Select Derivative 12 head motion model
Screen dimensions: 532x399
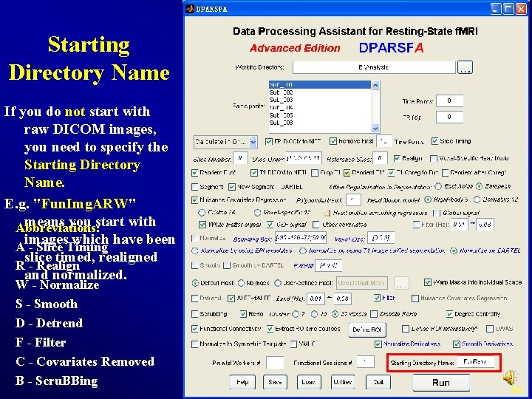point(477,199)
